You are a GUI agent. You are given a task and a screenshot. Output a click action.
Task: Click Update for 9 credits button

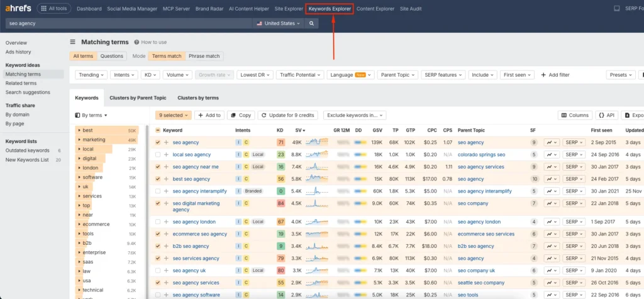[288, 115]
